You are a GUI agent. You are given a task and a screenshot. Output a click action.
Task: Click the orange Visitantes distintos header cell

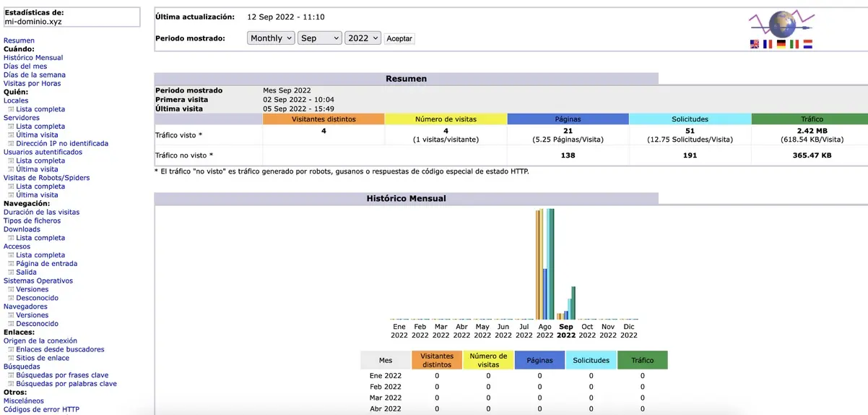[x=324, y=119]
